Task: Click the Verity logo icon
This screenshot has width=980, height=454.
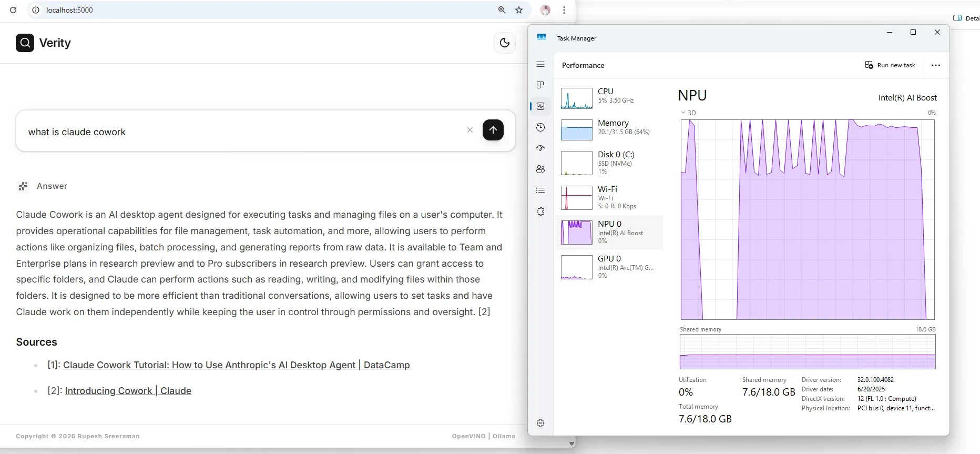Action: point(25,43)
